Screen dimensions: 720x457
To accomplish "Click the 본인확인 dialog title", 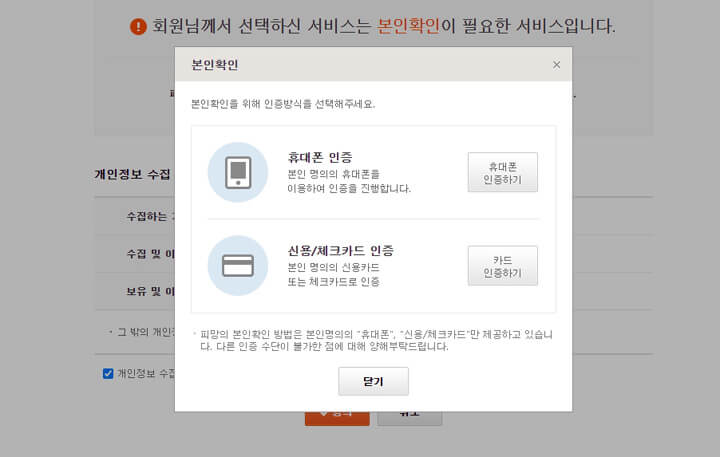I will click(214, 65).
